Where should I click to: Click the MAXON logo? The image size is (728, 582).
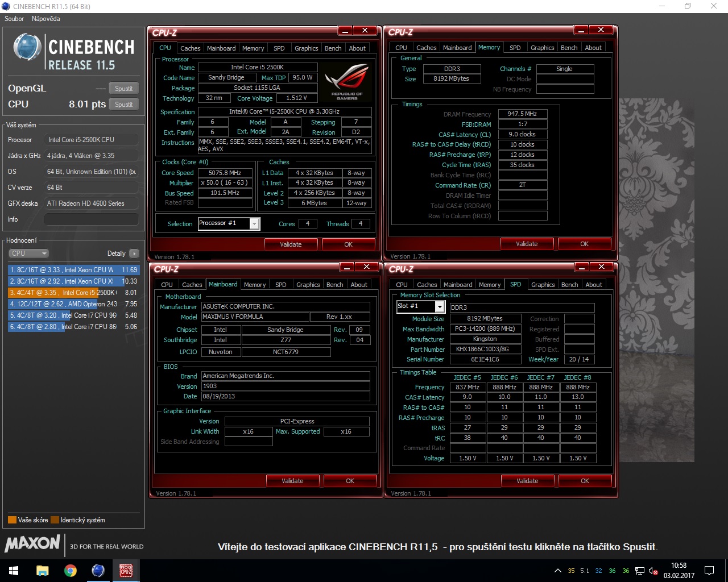point(32,543)
